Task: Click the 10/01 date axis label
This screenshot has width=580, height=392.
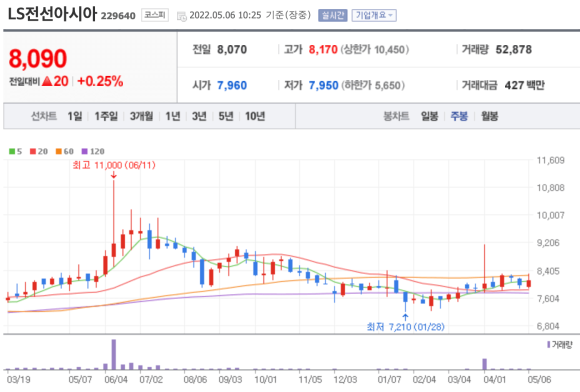Action: tap(266, 379)
